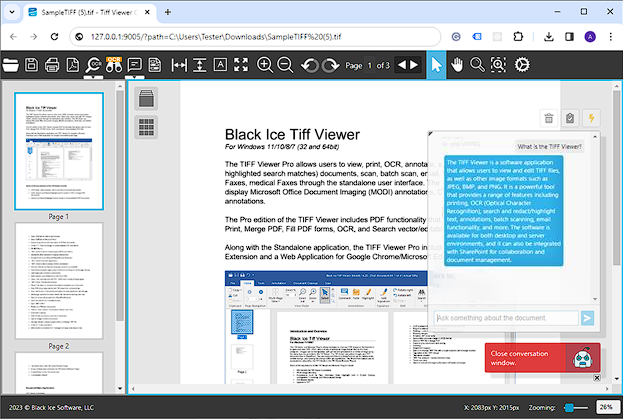
Task: Click the Print document icon
Action: click(x=52, y=65)
